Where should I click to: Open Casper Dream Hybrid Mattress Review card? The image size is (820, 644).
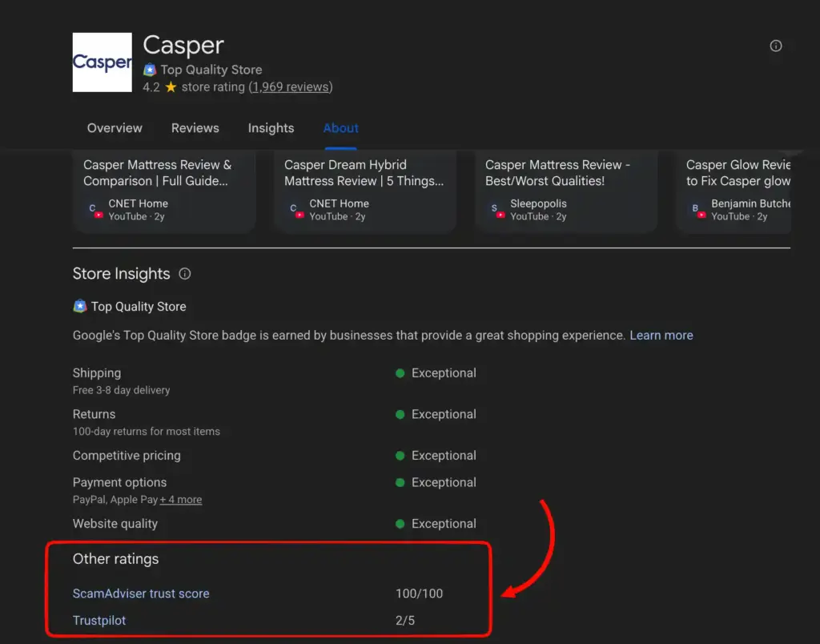(x=365, y=191)
